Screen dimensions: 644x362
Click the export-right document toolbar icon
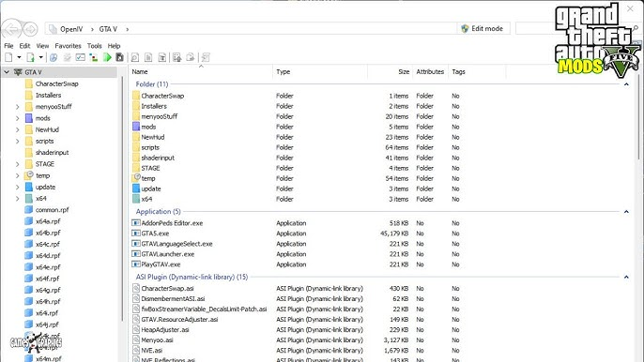click(x=191, y=57)
